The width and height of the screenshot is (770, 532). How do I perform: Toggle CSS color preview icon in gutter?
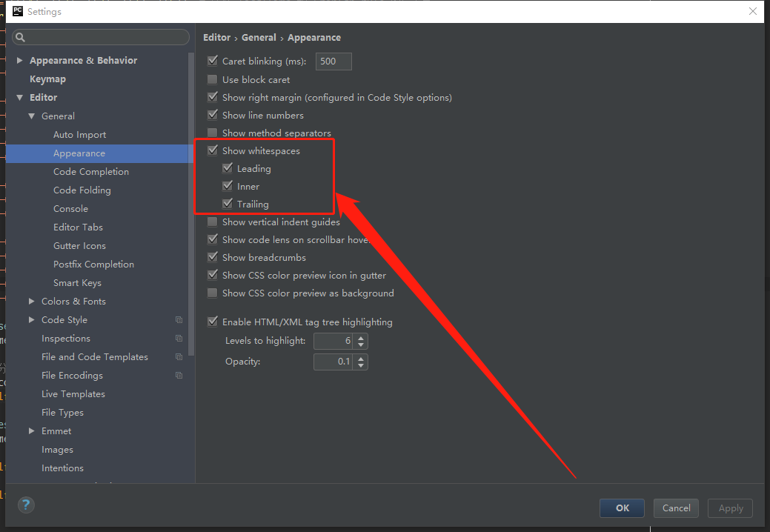point(213,275)
